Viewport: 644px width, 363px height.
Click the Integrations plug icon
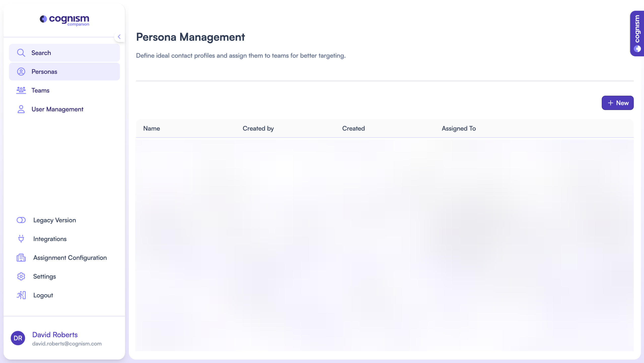pyautogui.click(x=21, y=239)
